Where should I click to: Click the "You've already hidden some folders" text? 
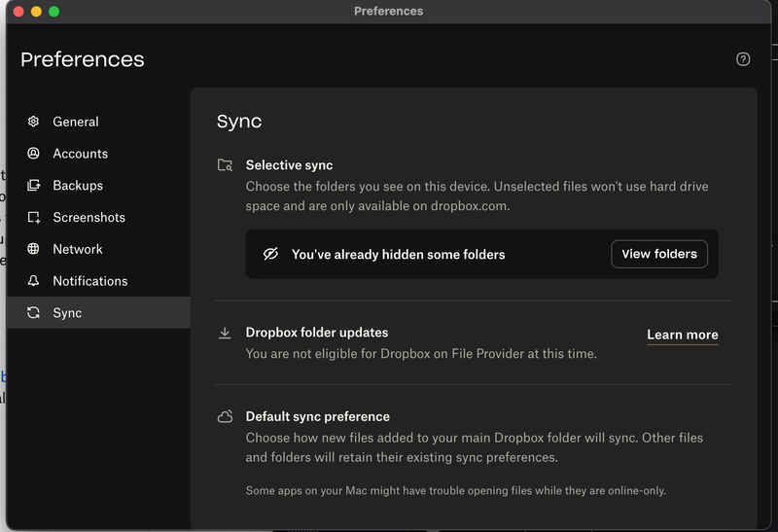pyautogui.click(x=398, y=255)
